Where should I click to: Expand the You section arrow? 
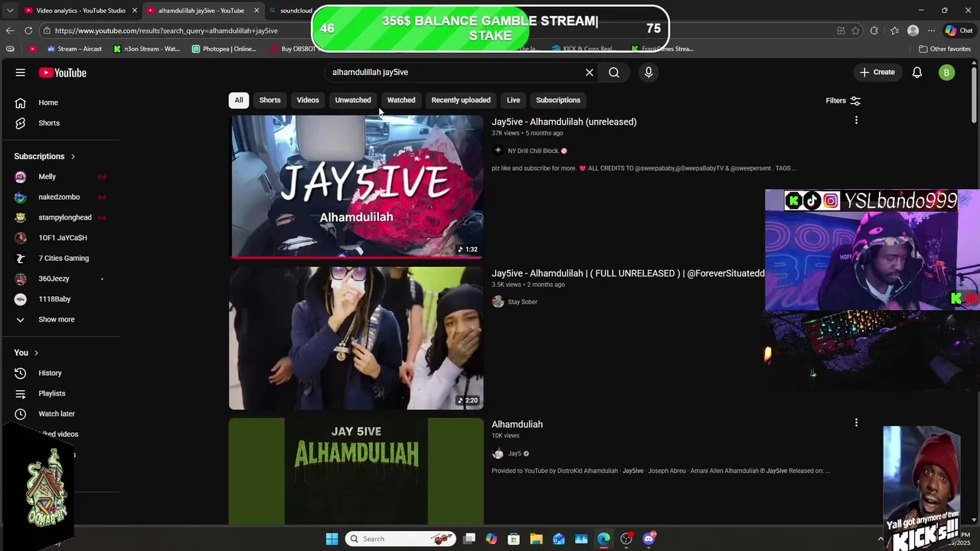pyautogui.click(x=37, y=353)
